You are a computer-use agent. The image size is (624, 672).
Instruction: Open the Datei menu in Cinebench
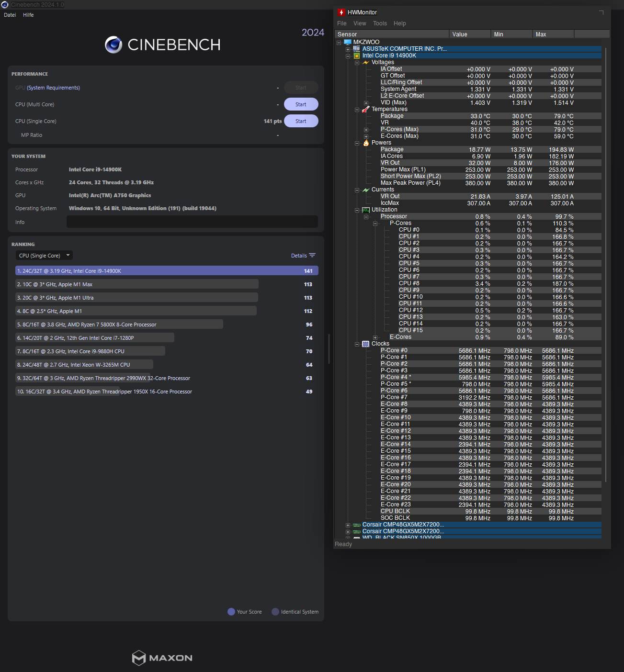tap(10, 15)
